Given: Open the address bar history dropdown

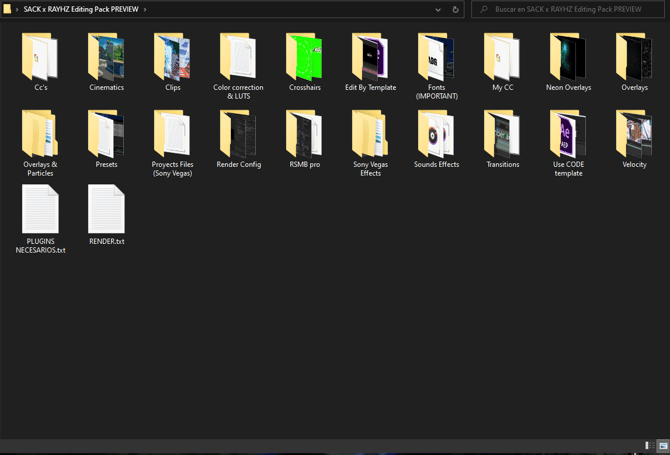Looking at the screenshot, I should [438, 9].
